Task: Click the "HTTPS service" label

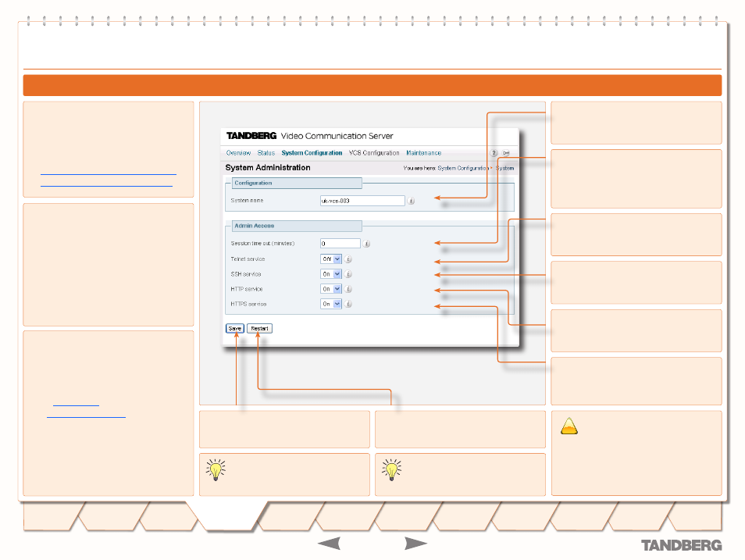Action: click(x=249, y=305)
